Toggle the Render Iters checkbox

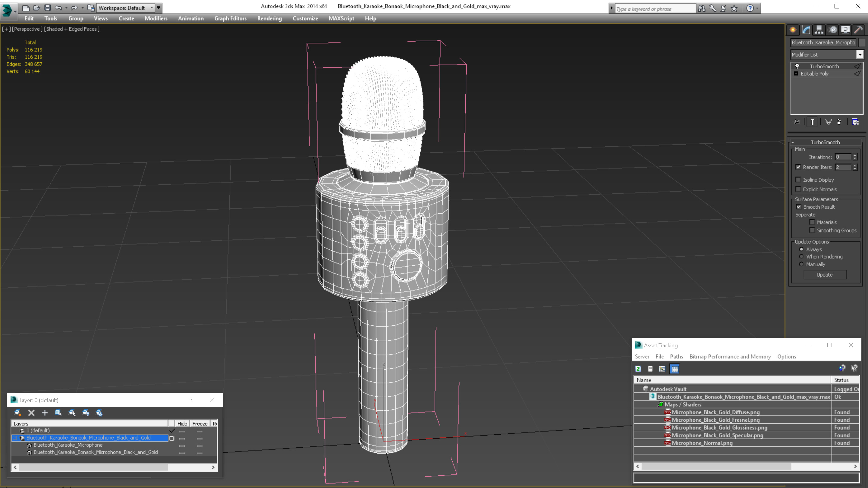click(798, 167)
